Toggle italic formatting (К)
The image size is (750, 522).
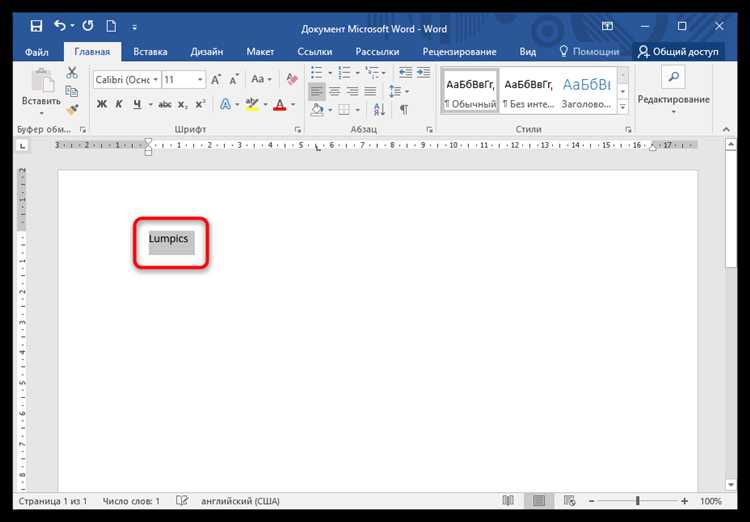tap(121, 105)
